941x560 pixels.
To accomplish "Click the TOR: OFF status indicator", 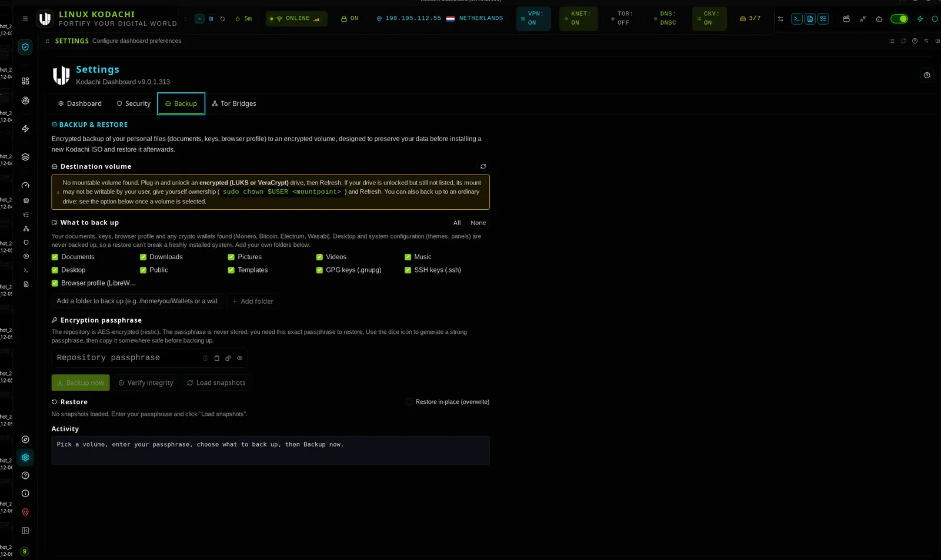I will pyautogui.click(x=622, y=19).
